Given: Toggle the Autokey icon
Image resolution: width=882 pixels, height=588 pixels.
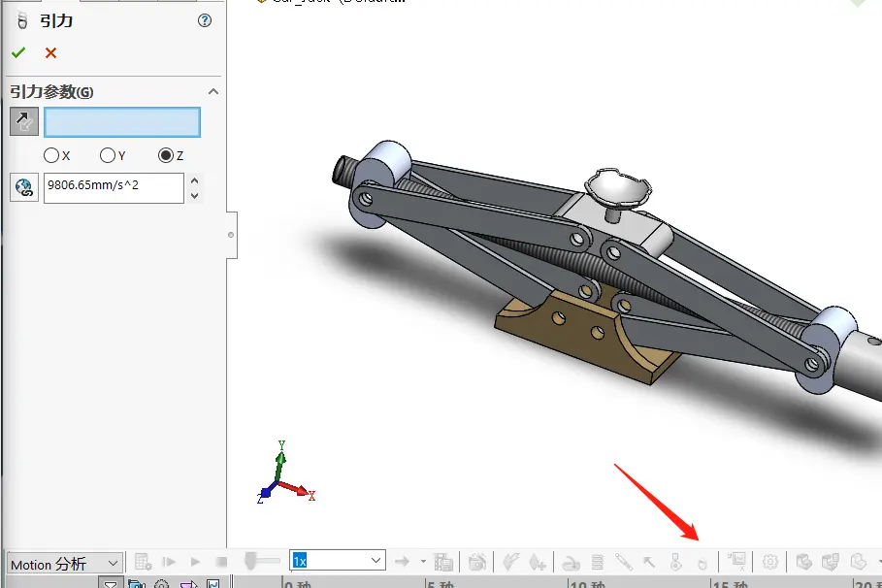Looking at the screenshot, I should 510,562.
